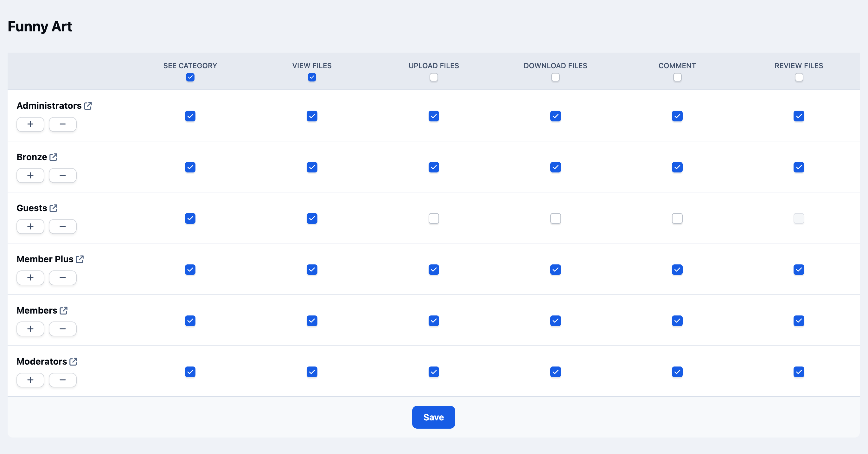
Task: Open Administrators group external link icon
Action: (88, 106)
